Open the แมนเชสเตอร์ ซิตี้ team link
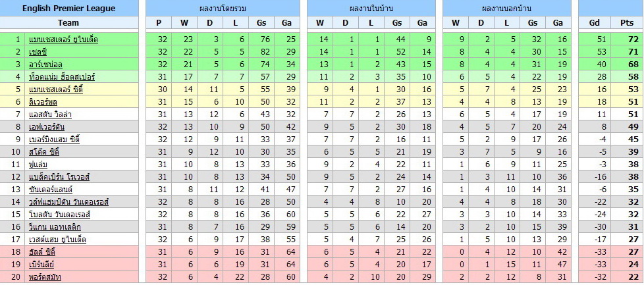 (x=56, y=89)
